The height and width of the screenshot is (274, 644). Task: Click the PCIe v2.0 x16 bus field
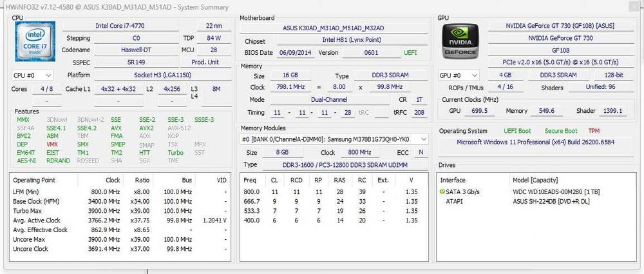point(560,62)
